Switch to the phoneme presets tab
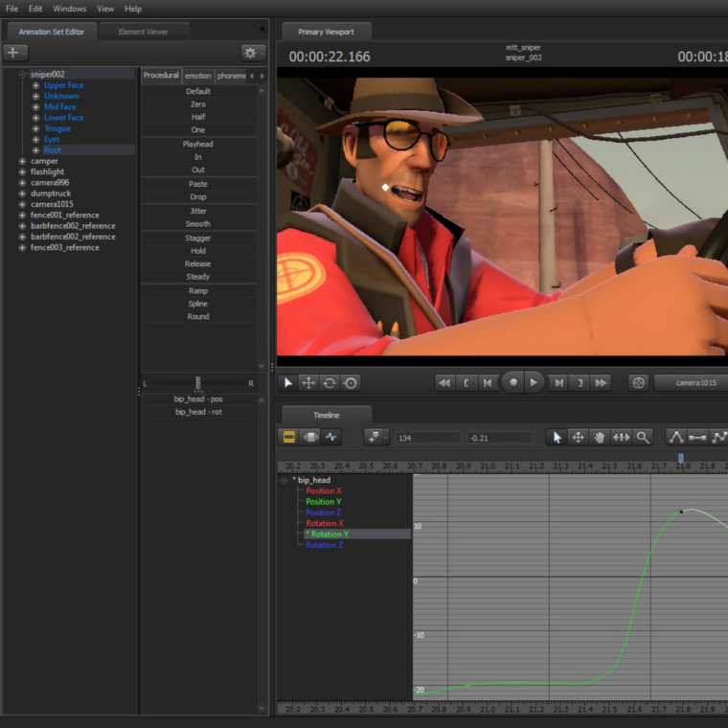728x728 pixels. pyautogui.click(x=231, y=76)
